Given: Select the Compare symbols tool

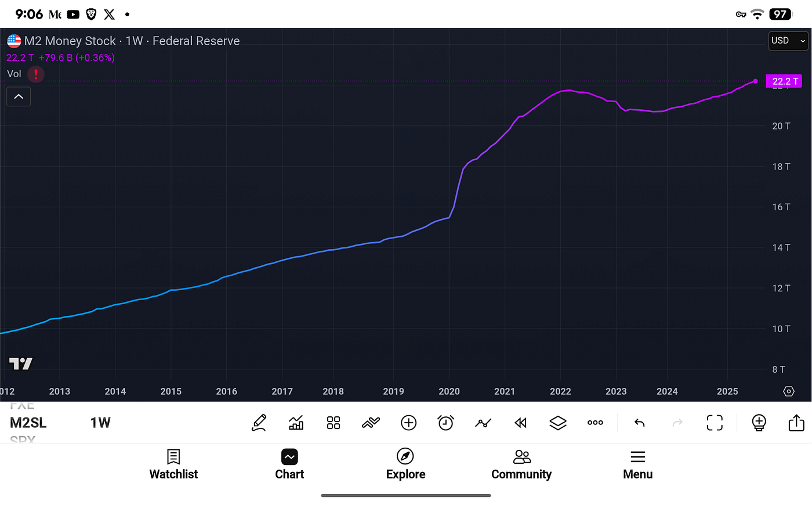Looking at the screenshot, I should tap(371, 423).
